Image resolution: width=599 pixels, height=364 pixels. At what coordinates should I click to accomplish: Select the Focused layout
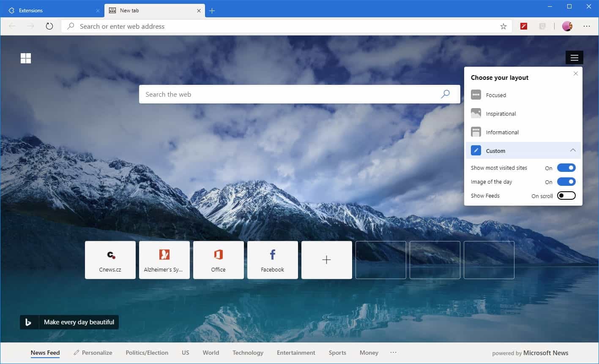[x=523, y=95]
